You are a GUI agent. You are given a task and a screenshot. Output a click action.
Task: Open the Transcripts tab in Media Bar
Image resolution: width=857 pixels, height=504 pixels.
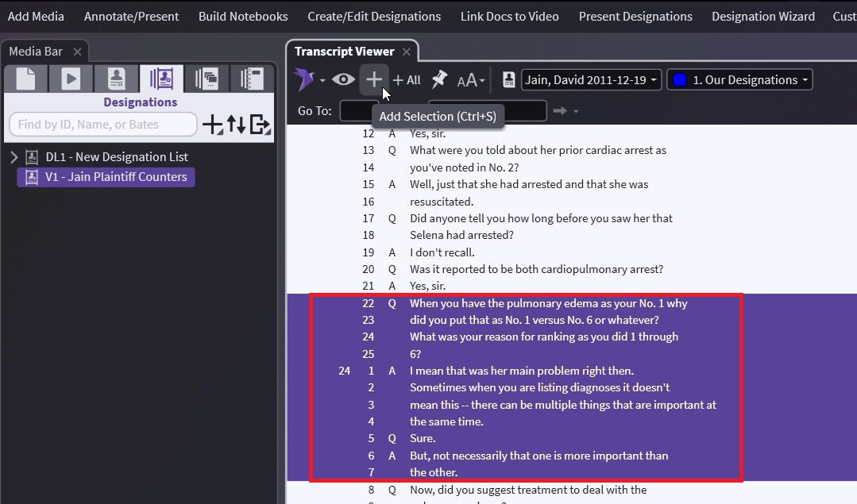(117, 79)
